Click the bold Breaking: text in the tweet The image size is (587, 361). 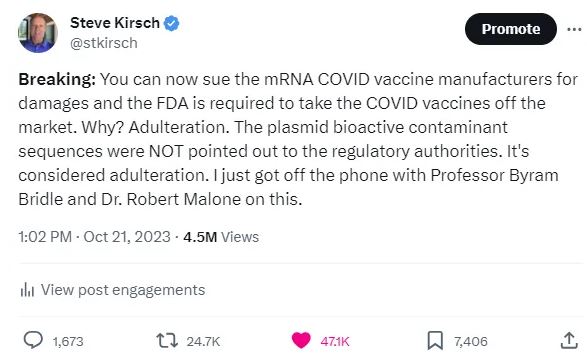[x=57, y=79]
